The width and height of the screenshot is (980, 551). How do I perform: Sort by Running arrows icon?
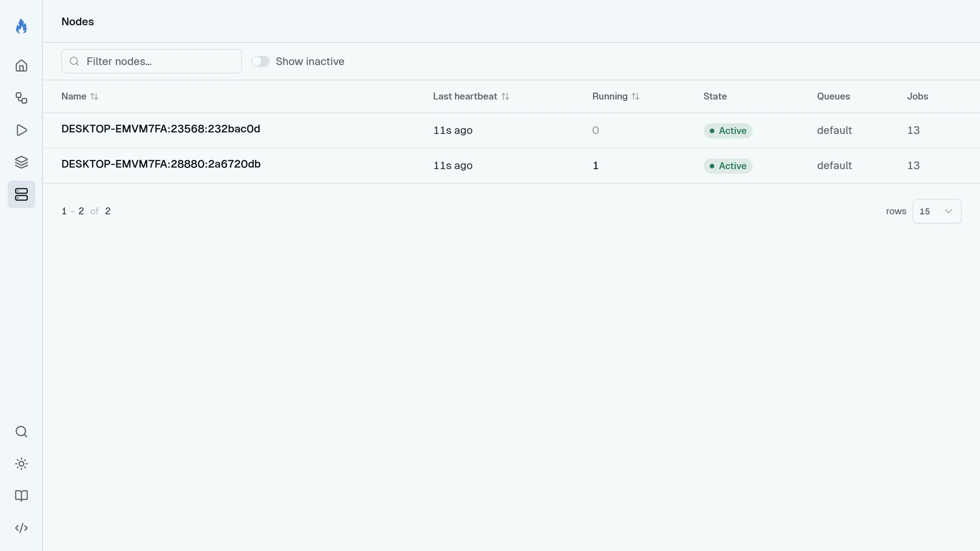tap(635, 96)
